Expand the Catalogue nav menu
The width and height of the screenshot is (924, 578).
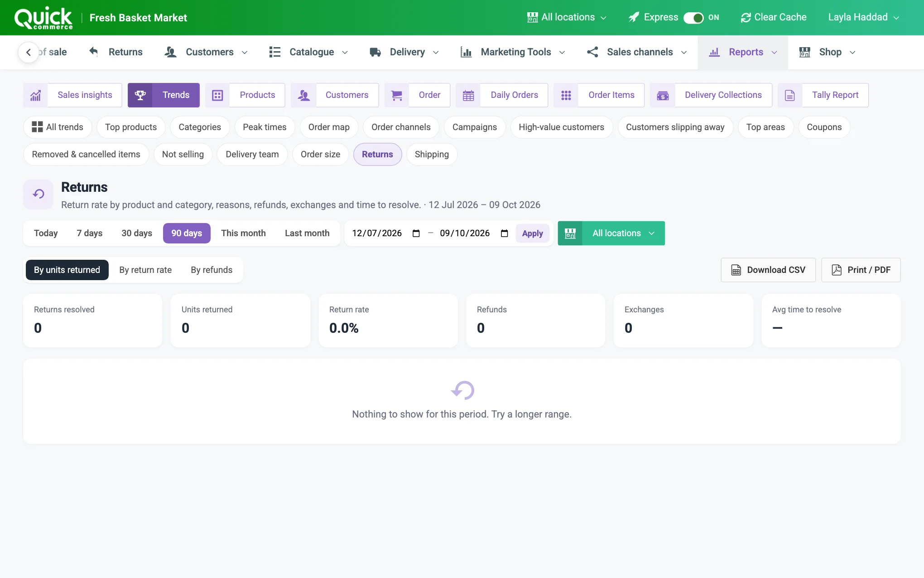click(308, 52)
